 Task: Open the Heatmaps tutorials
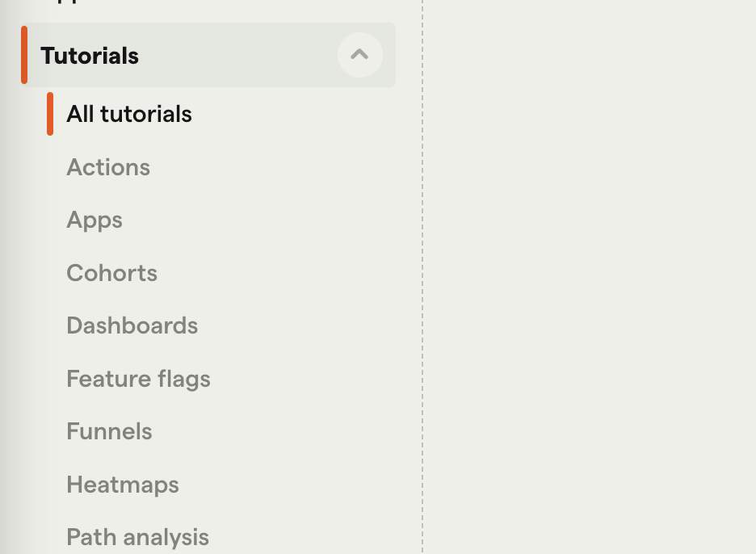(x=122, y=485)
